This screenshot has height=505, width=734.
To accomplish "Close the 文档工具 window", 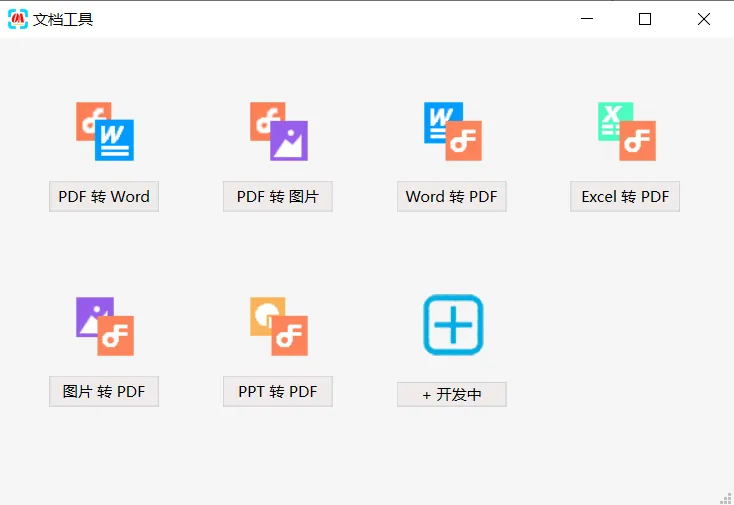I will point(704,19).
